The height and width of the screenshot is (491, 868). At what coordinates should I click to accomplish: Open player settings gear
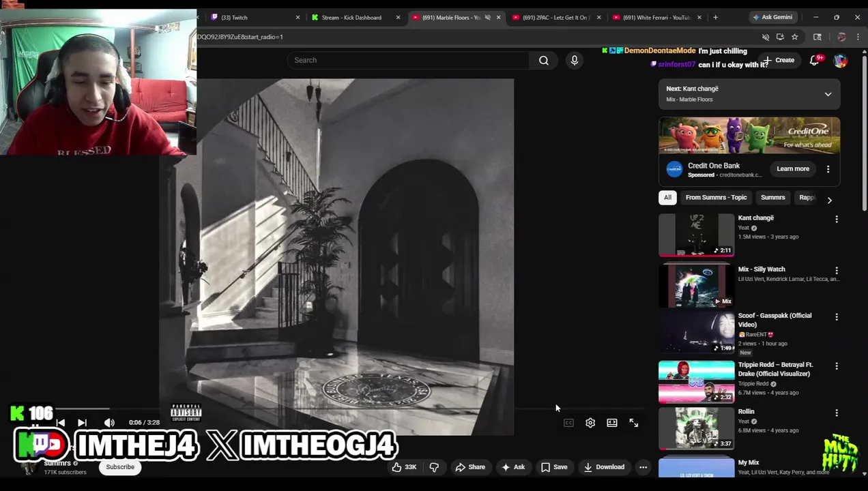pyautogui.click(x=590, y=423)
